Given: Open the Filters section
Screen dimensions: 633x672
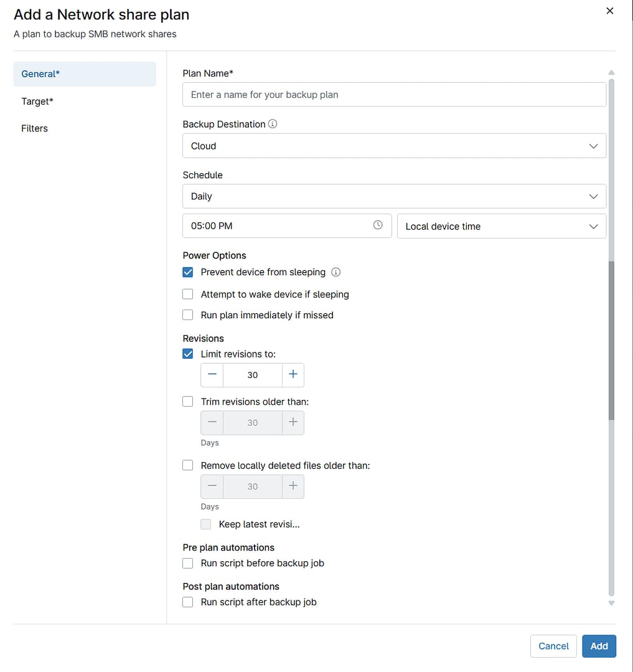Looking at the screenshot, I should 35,128.
